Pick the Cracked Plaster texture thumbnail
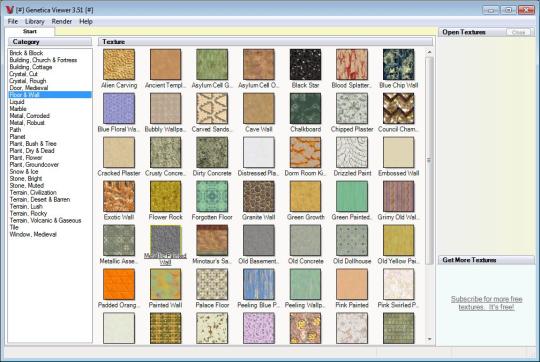The height and width of the screenshot is (362, 540). 119,153
